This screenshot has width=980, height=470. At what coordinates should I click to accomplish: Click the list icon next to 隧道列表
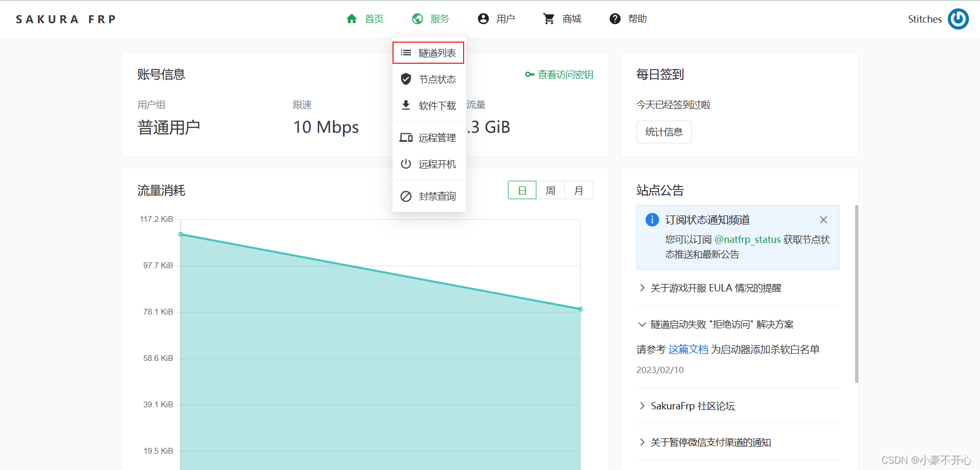point(406,53)
